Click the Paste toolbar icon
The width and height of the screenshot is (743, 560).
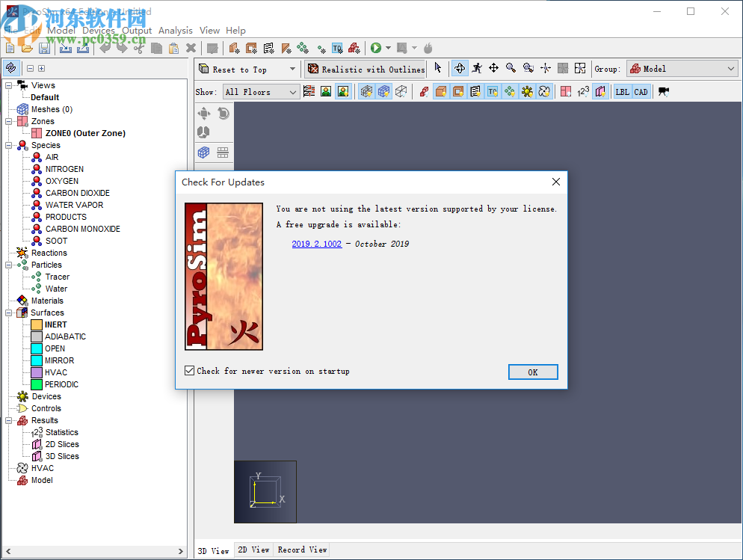tap(173, 47)
